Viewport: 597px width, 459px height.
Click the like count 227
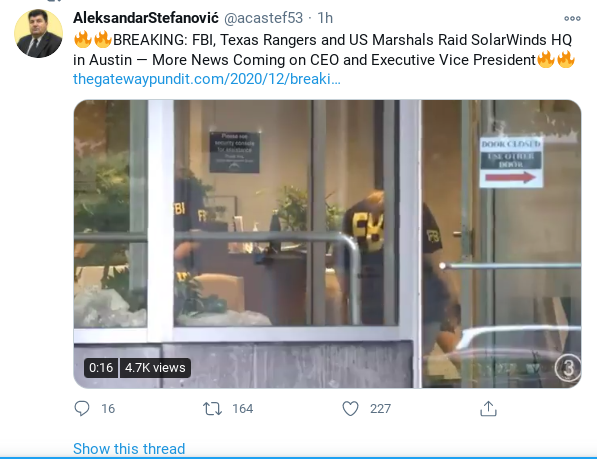(x=380, y=409)
